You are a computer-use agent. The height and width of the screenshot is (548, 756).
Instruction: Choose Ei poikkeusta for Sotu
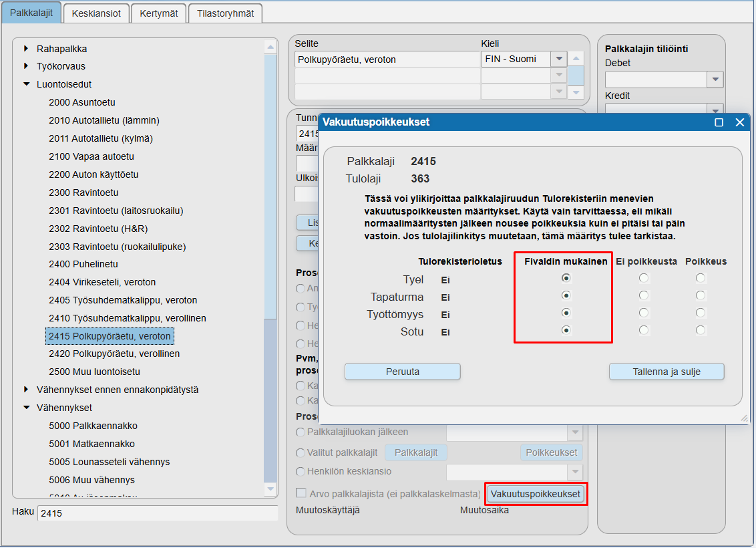coord(644,330)
